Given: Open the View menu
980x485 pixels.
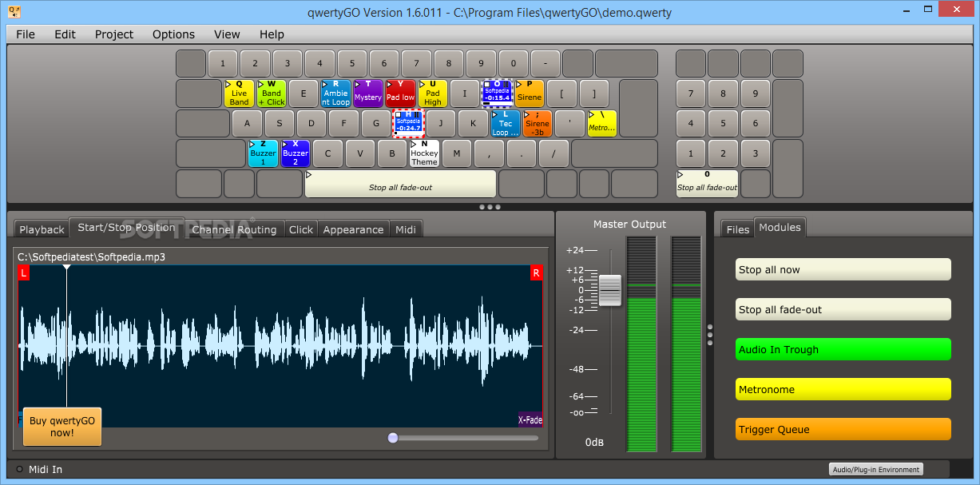Looking at the screenshot, I should (x=227, y=34).
